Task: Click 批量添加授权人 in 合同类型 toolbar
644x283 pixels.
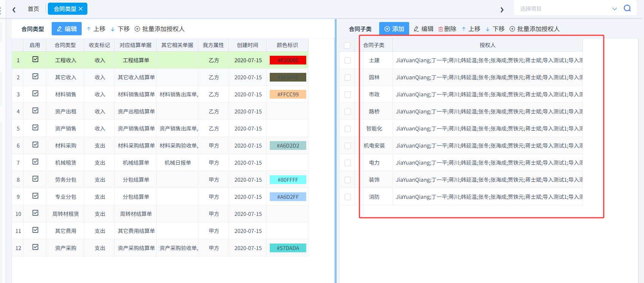Action: [x=160, y=29]
